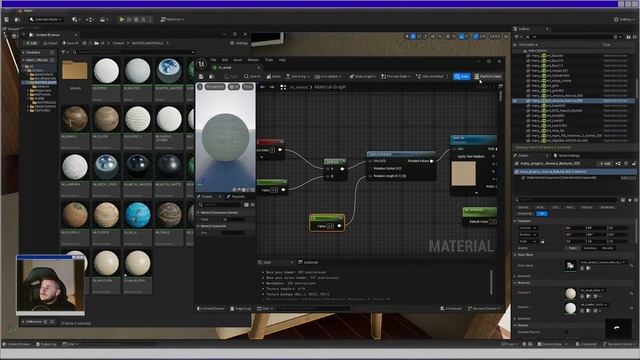Click the Details panel search field
Viewport: 640px width, 360px height.
567,200
